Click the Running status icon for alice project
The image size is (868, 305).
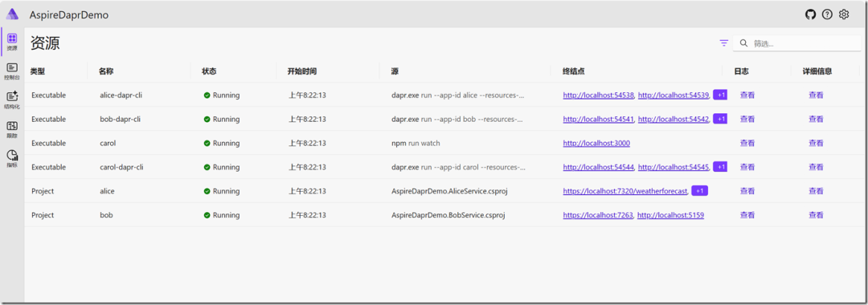[x=207, y=191]
